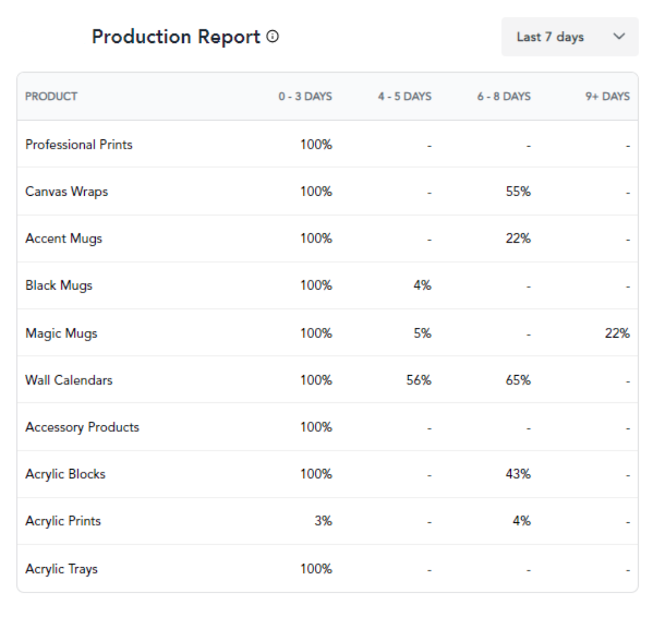Click Acrylic Blocks 43% value
The image size is (672, 618).
pos(518,474)
